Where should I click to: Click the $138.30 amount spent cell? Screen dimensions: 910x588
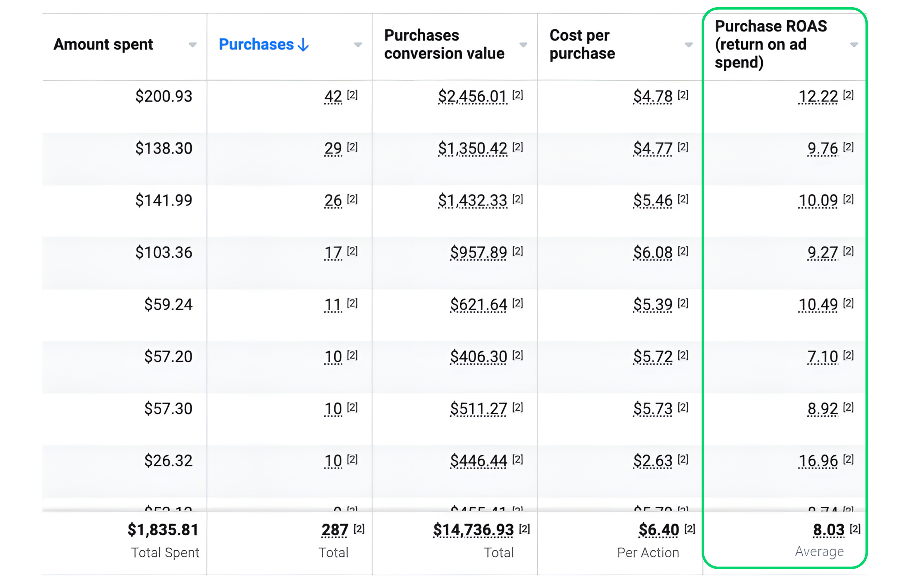pyautogui.click(x=164, y=148)
